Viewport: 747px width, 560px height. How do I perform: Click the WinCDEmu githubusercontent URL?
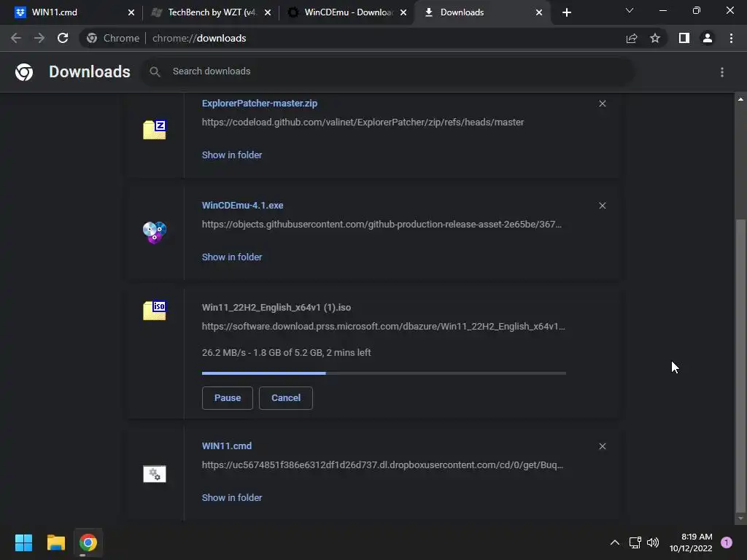point(382,225)
